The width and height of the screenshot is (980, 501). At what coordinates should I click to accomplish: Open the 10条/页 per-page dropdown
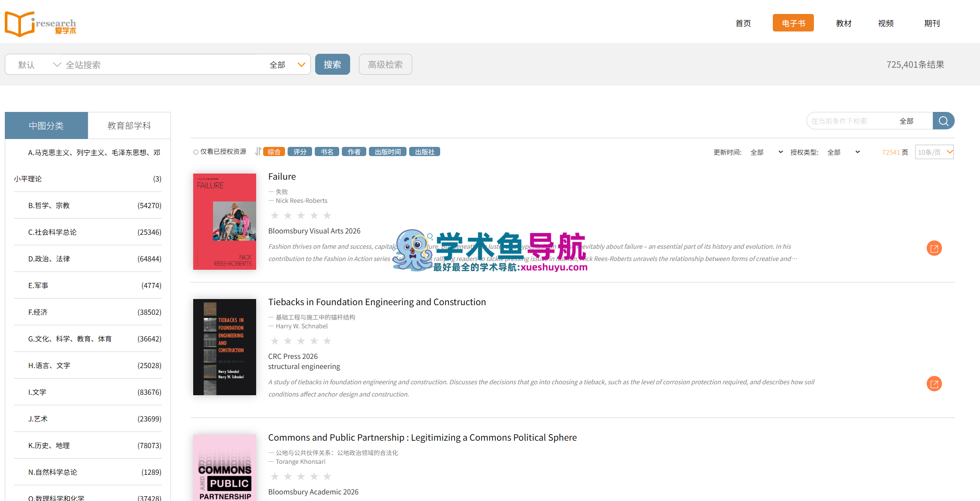pyautogui.click(x=934, y=152)
